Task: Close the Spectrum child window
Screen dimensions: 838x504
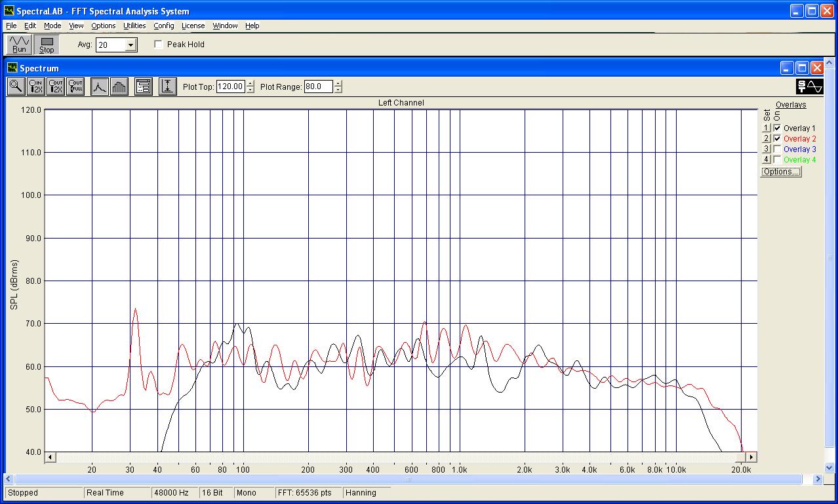Action: coord(817,68)
